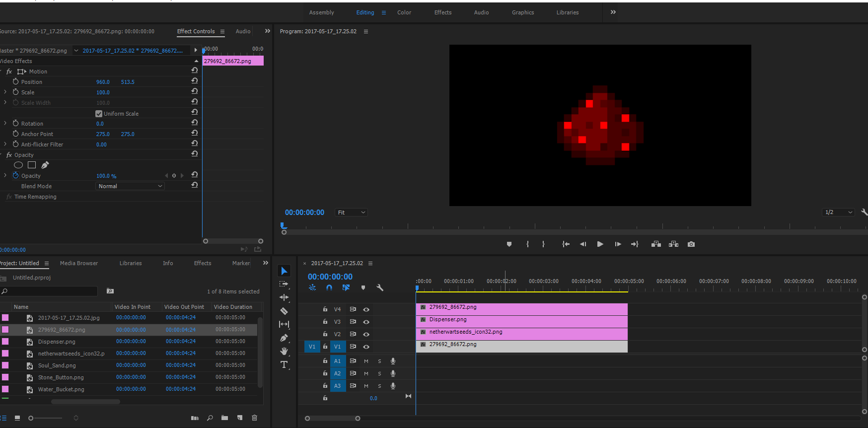868x428 pixels.
Task: Select the Hand tool
Action: tap(284, 351)
